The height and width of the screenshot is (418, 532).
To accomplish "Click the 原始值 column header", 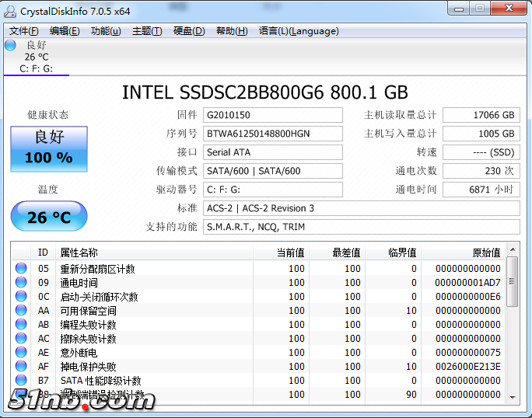I will click(x=463, y=253).
